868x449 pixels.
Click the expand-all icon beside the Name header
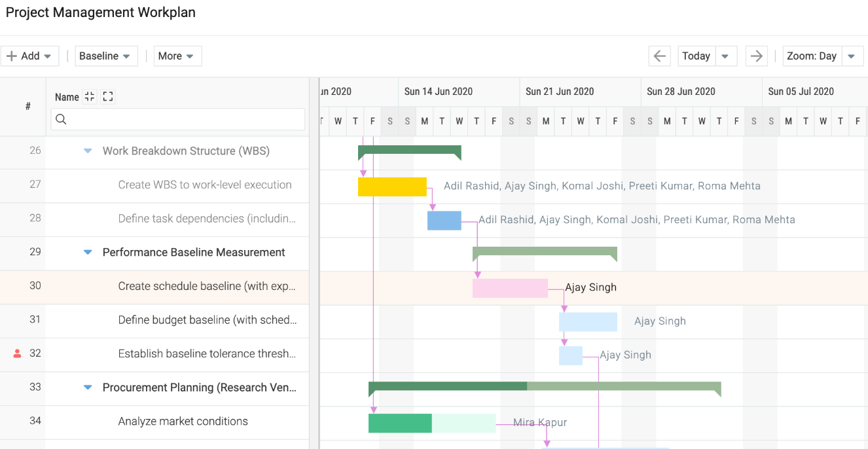coord(108,96)
